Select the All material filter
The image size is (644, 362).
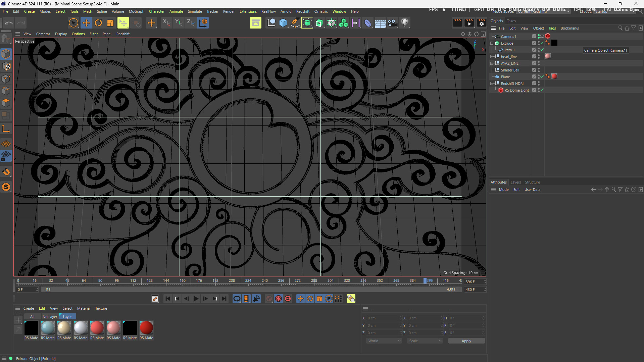[32, 317]
